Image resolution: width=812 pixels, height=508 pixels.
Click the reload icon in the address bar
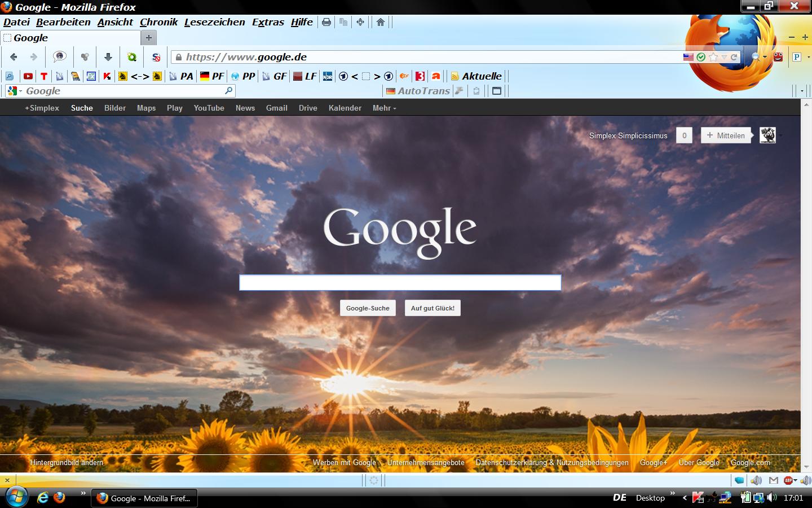[x=734, y=57]
